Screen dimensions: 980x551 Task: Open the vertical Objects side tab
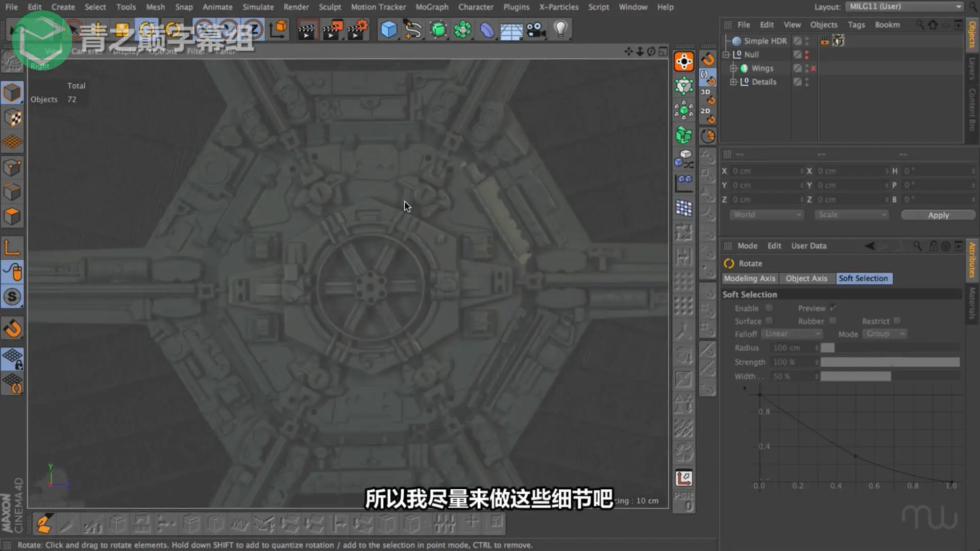[x=972, y=35]
